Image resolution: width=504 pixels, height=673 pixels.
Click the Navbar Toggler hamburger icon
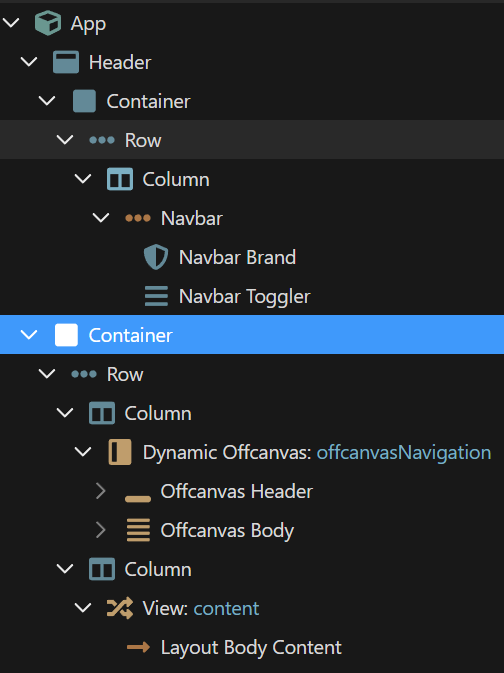pos(156,296)
